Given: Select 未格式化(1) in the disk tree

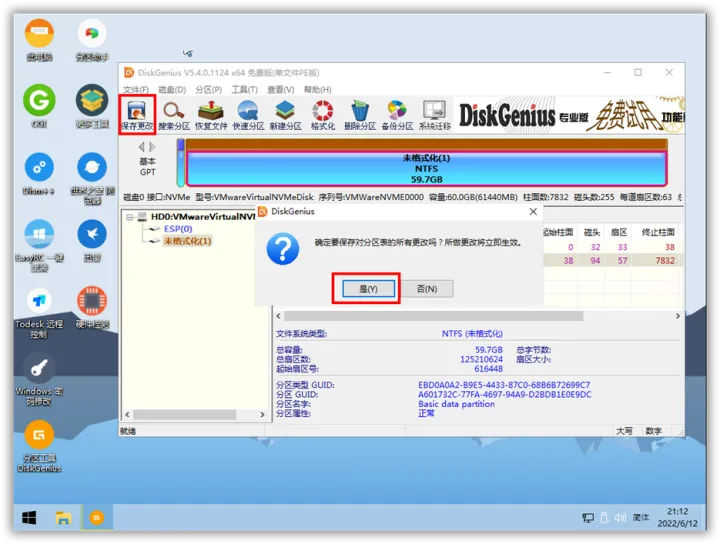Looking at the screenshot, I should coord(187,241).
